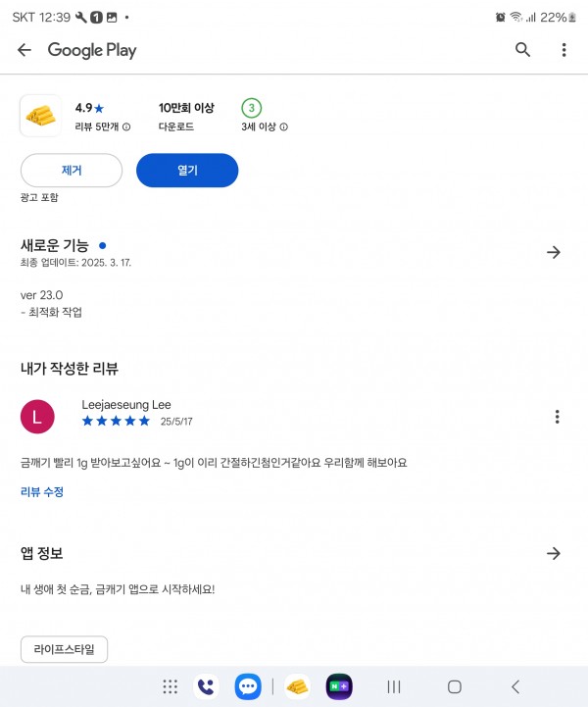
Task: Expand the 앱 정보 section arrow
Action: tap(554, 553)
